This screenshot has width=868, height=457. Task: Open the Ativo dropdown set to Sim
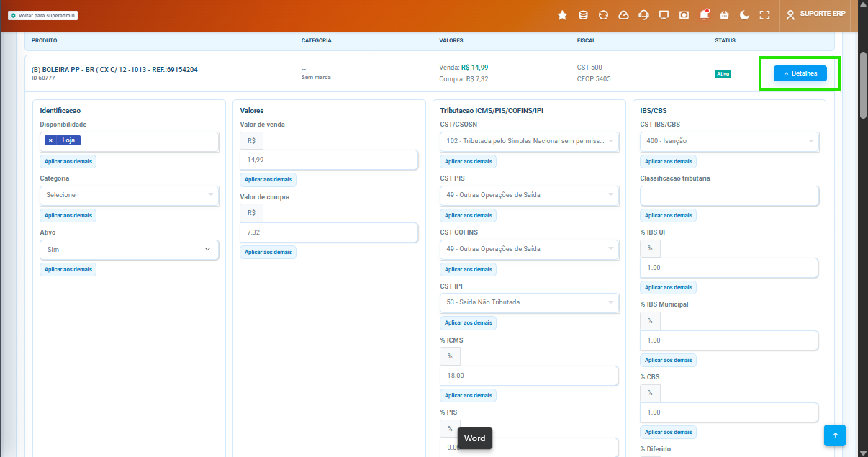pyautogui.click(x=130, y=250)
